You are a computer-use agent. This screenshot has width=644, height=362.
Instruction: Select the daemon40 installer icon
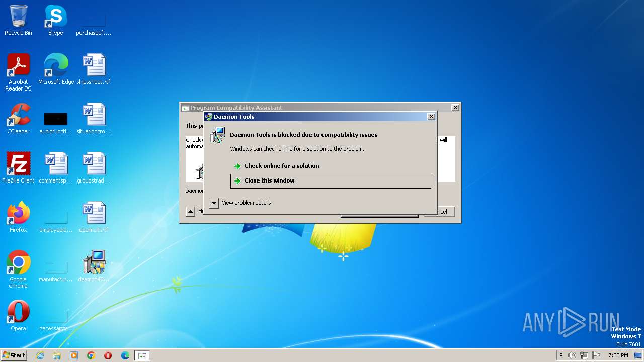click(x=94, y=266)
